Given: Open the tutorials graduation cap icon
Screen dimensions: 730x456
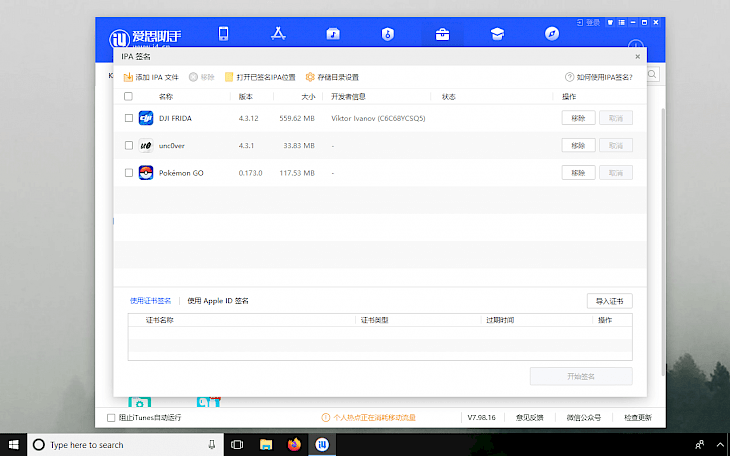Looking at the screenshot, I should coord(497,34).
